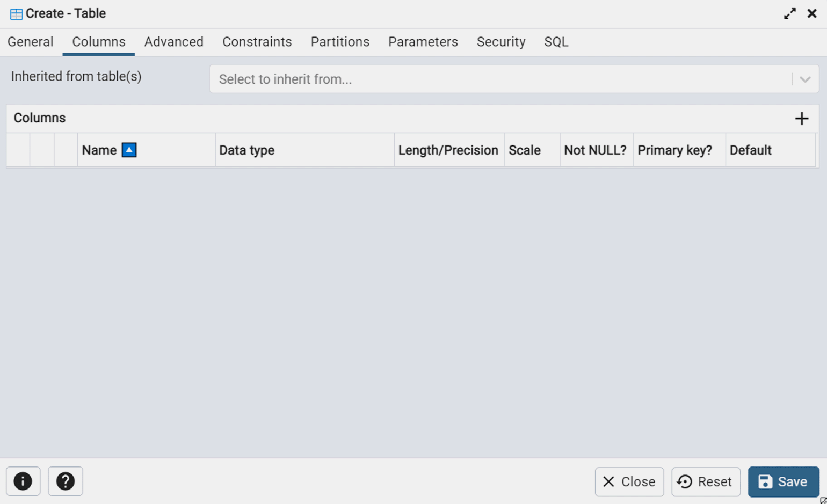
Task: Select the Parameters tab
Action: point(423,42)
